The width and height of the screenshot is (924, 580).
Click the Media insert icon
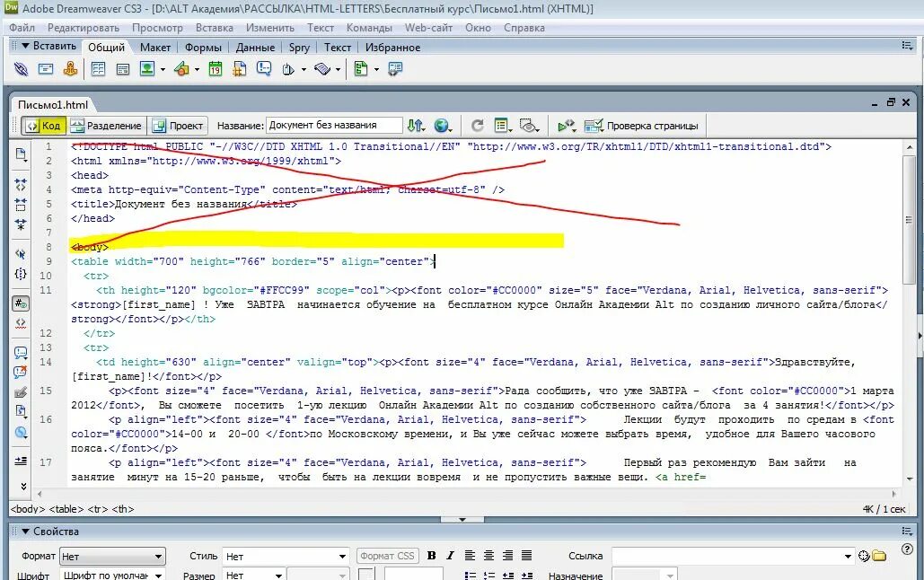[181, 69]
